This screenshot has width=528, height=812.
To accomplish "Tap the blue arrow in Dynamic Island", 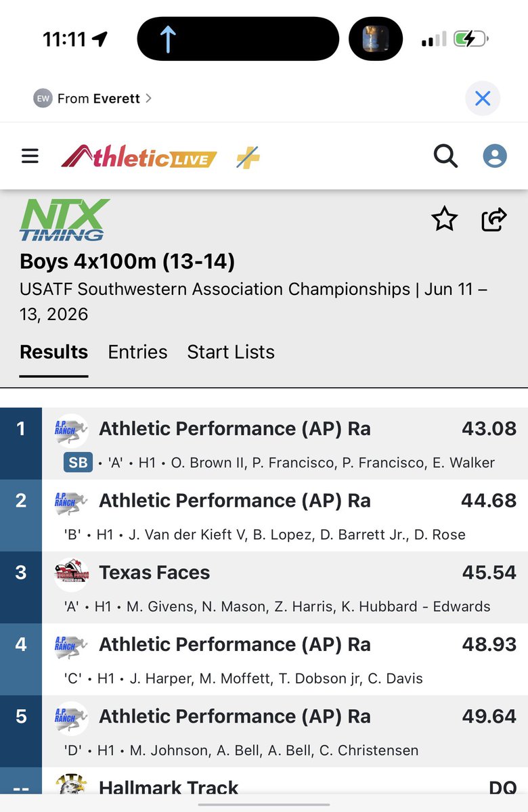I will (x=167, y=39).
